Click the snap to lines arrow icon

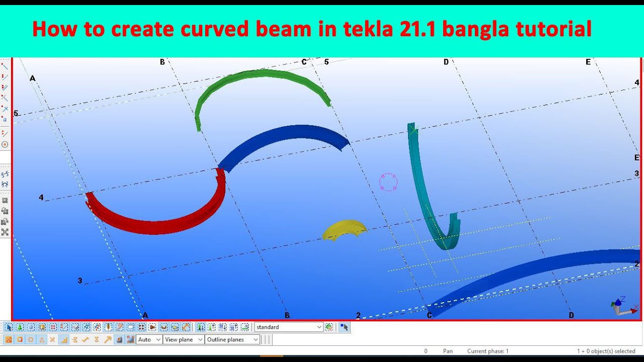108,339
